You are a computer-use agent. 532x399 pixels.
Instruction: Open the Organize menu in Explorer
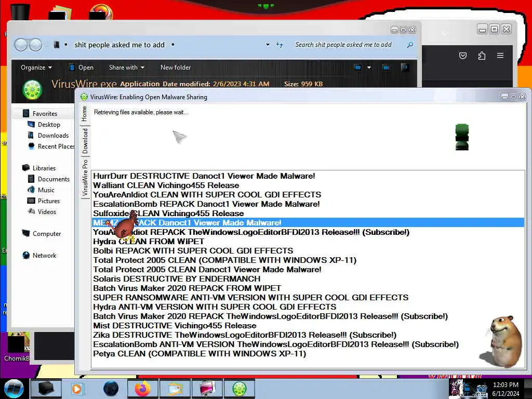point(36,68)
